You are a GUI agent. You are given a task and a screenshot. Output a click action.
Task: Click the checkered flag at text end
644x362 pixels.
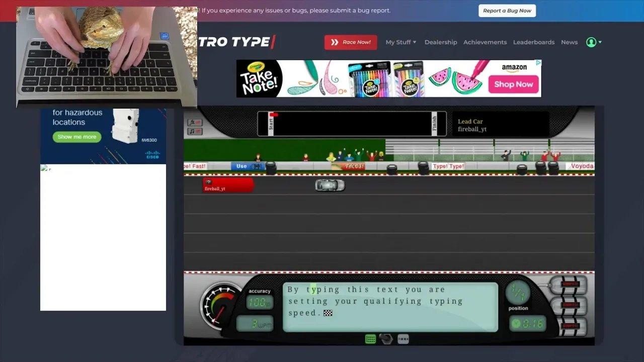pyautogui.click(x=328, y=313)
